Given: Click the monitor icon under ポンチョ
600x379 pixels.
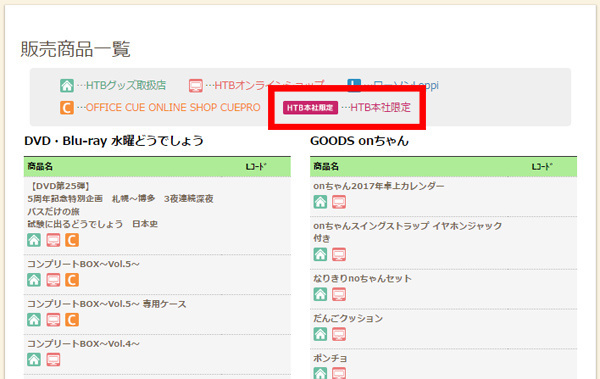Looking at the screenshot, I should click(339, 373).
